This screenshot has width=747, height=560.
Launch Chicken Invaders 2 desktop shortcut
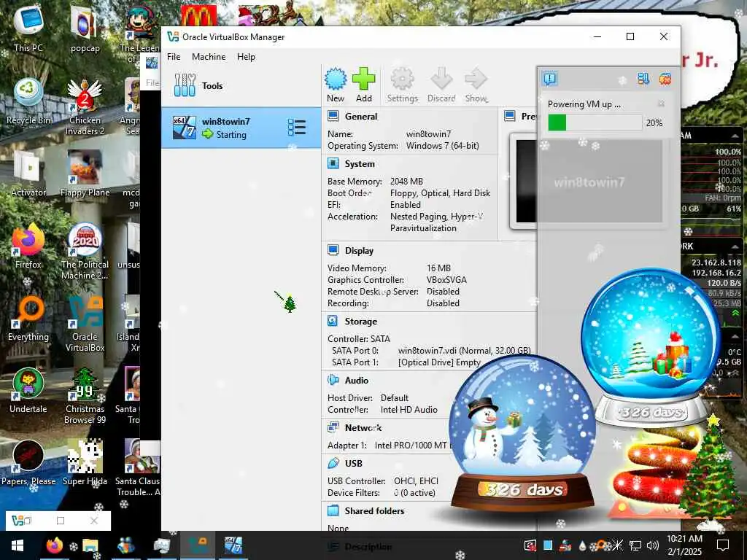coord(85,107)
